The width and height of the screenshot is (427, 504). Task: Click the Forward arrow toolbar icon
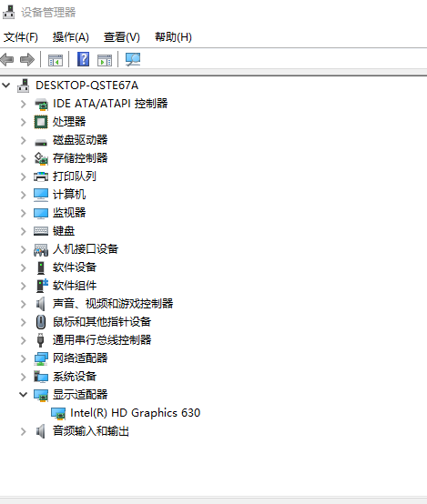click(x=27, y=59)
